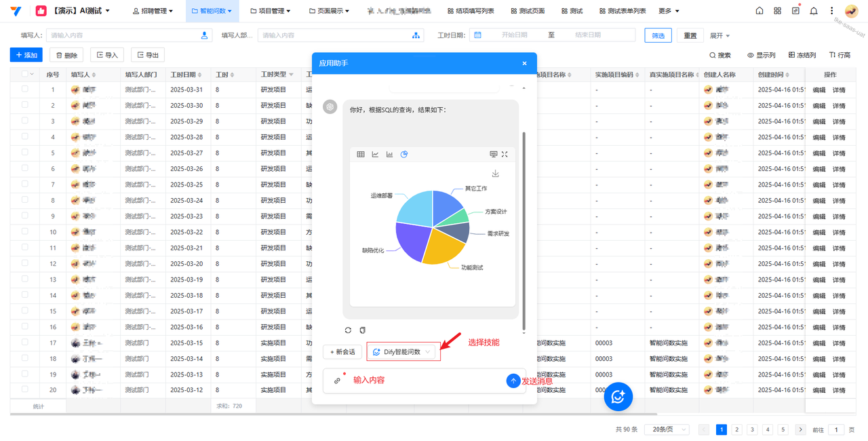Click the regenerate response icon
This screenshot has width=868, height=441.
tap(348, 330)
